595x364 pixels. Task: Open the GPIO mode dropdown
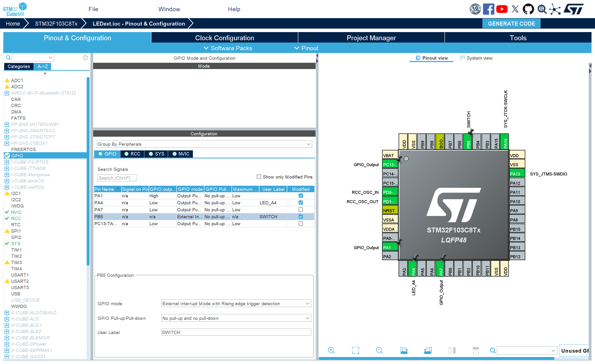(236, 304)
